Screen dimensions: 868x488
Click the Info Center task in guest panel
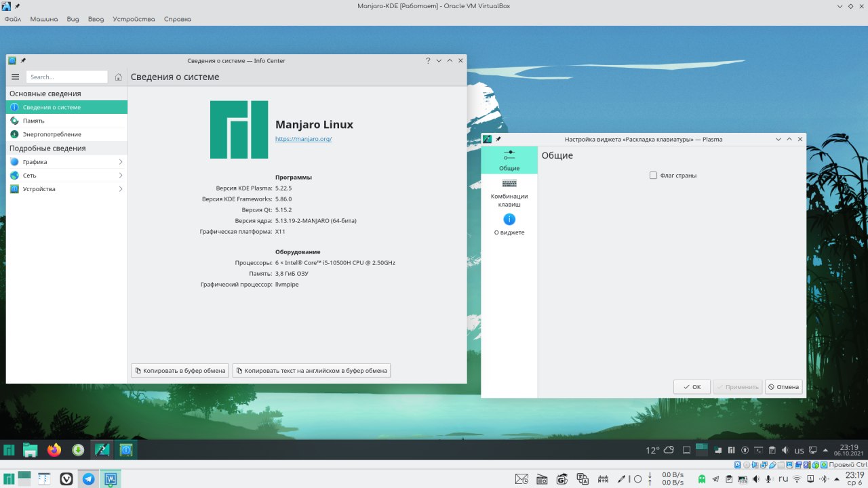click(x=125, y=450)
